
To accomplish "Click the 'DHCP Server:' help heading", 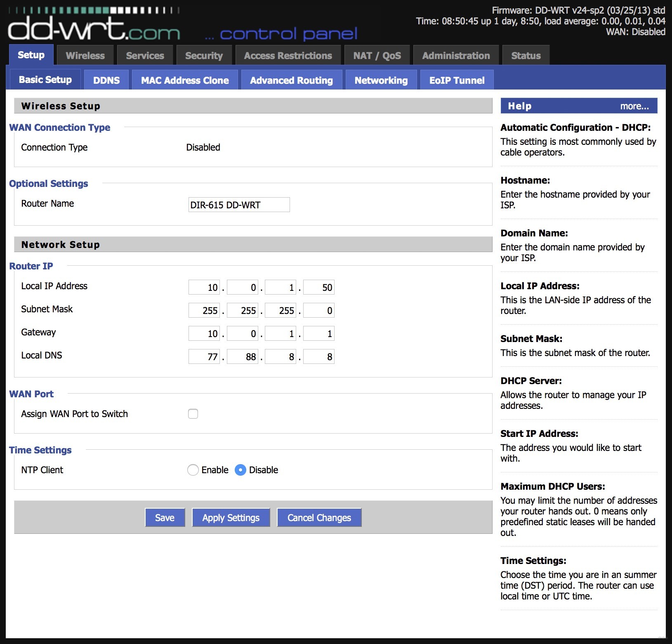I will click(x=531, y=381).
